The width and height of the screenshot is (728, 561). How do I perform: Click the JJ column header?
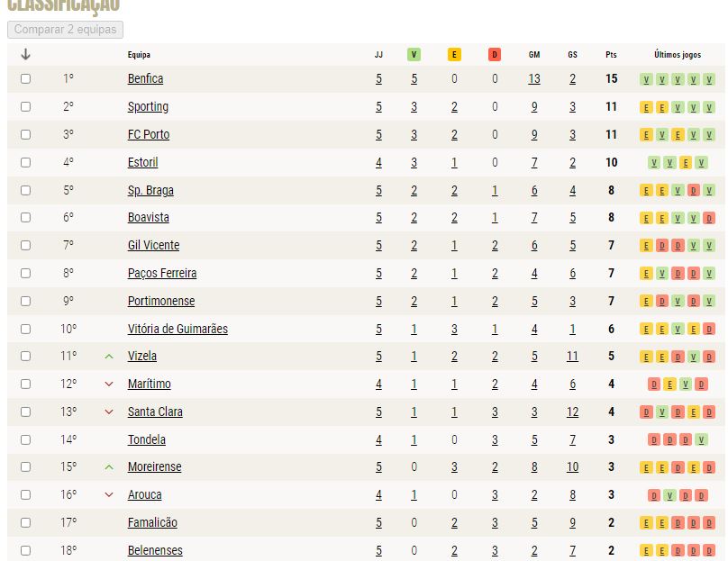tap(378, 55)
